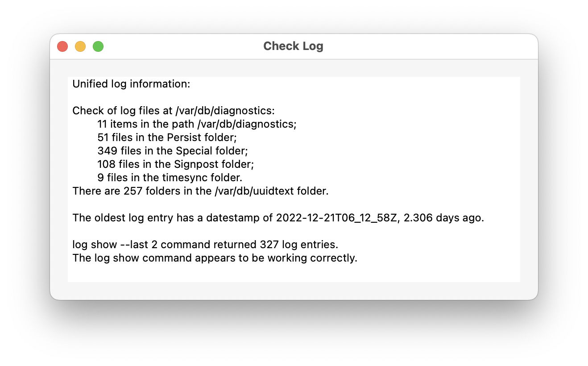Image resolution: width=588 pixels, height=366 pixels.
Task: Click the Check Log window title
Action: point(293,46)
